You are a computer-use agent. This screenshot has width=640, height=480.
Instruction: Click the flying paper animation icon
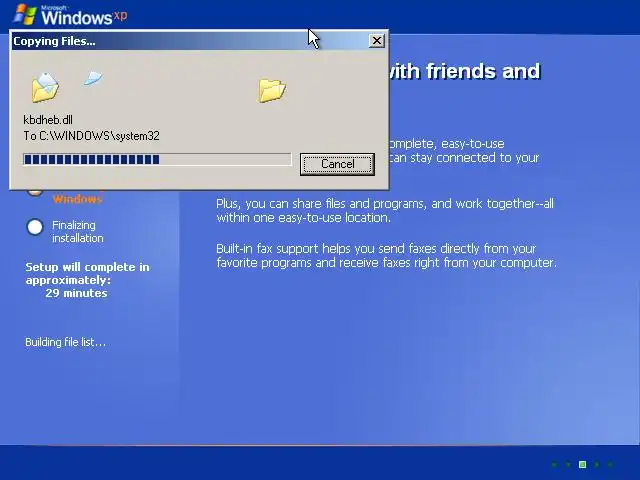click(x=93, y=78)
